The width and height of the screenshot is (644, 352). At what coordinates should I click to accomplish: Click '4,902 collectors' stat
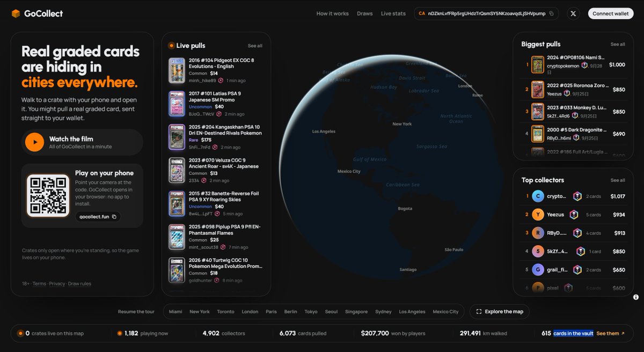(x=224, y=333)
